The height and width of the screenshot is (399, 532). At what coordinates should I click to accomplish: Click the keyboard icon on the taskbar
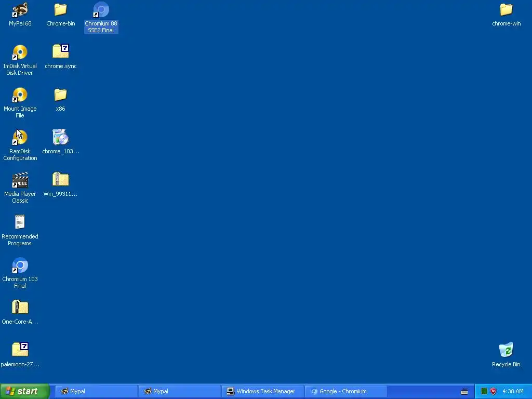[x=464, y=392]
